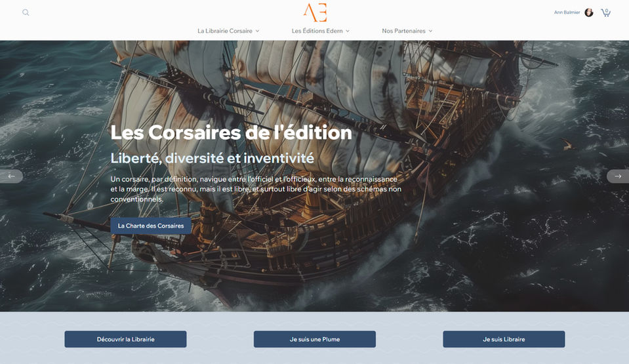Click the Liberté, diversité et inventivité subtitle

pos(213,158)
